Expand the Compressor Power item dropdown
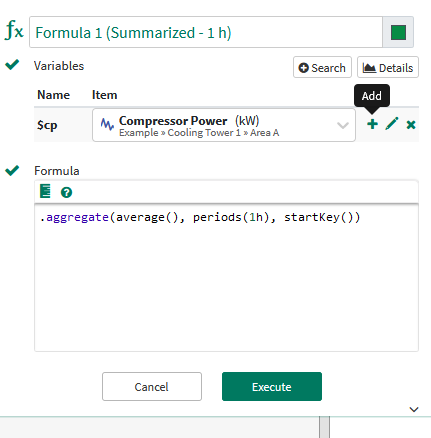Screen dimensions: 431x438 [343, 125]
